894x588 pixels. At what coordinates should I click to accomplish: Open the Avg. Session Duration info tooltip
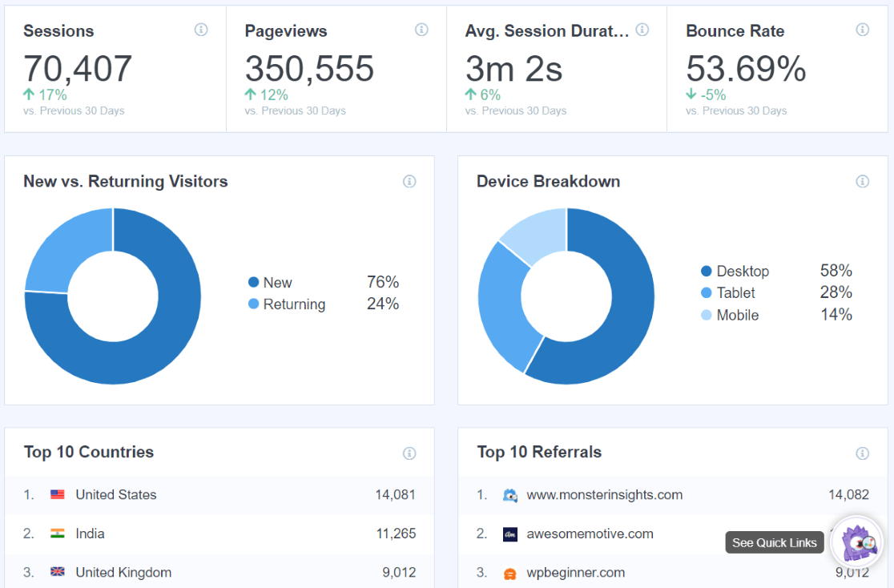(642, 30)
